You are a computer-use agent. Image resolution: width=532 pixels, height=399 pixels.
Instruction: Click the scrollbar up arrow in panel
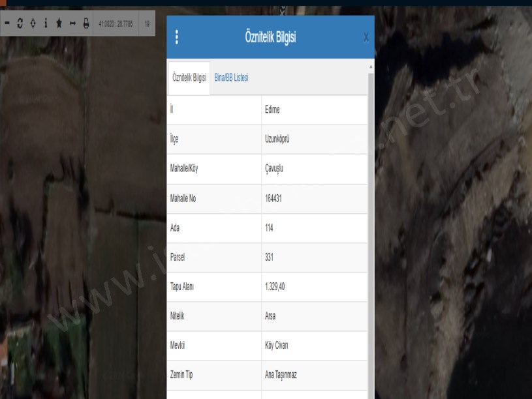[x=371, y=66]
